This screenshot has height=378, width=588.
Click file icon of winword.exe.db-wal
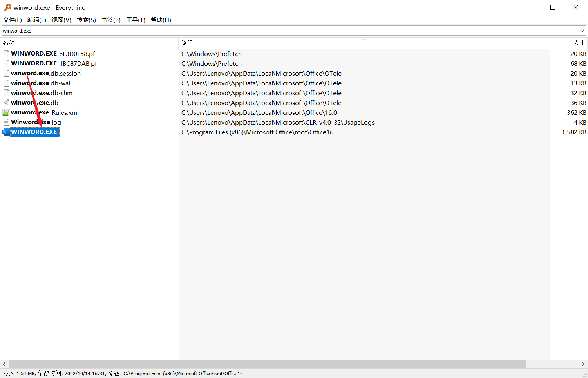coord(6,83)
